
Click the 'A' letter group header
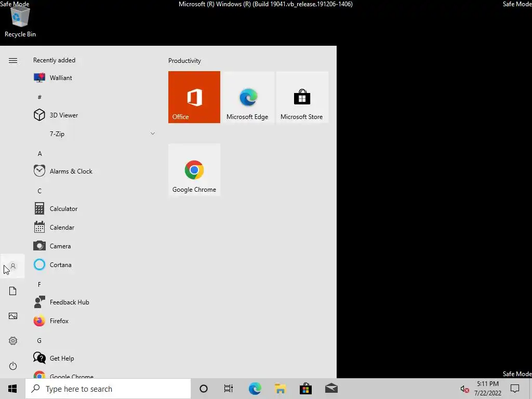point(39,153)
